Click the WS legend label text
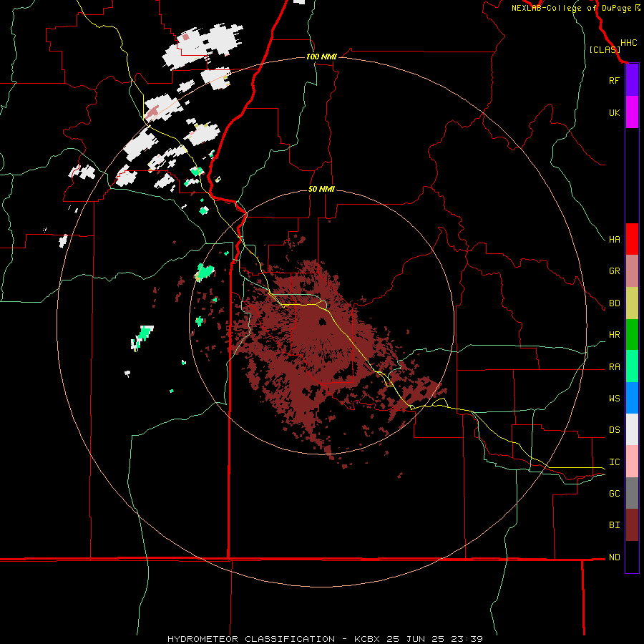 click(614, 398)
